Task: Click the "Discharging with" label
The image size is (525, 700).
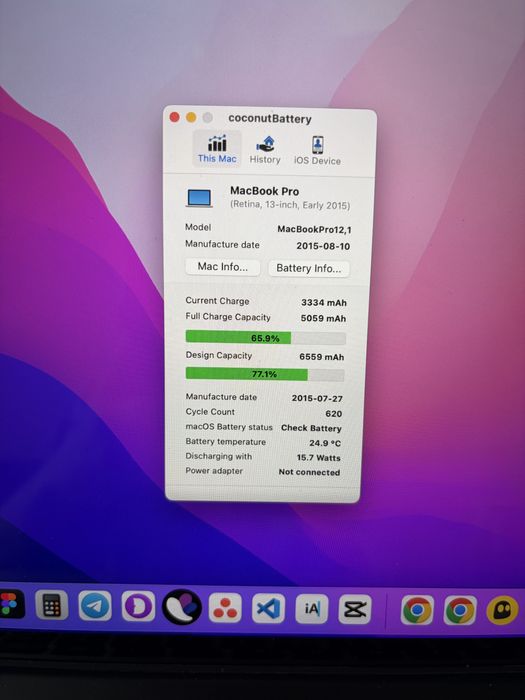Action: coord(218,456)
